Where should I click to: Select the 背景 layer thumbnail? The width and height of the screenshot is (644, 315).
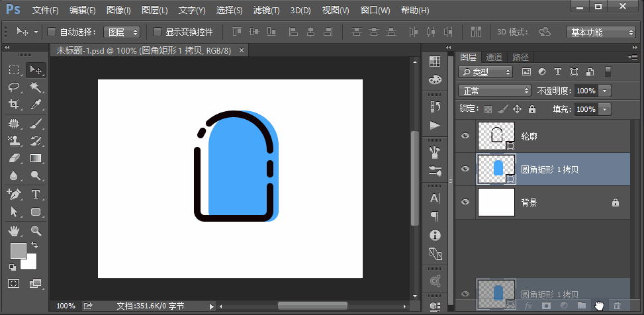[496, 202]
